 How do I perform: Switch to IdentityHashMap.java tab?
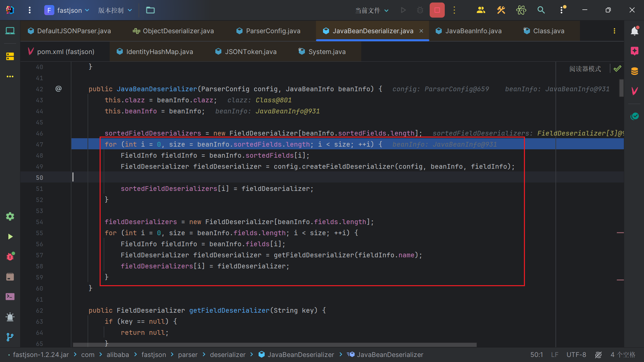click(155, 52)
